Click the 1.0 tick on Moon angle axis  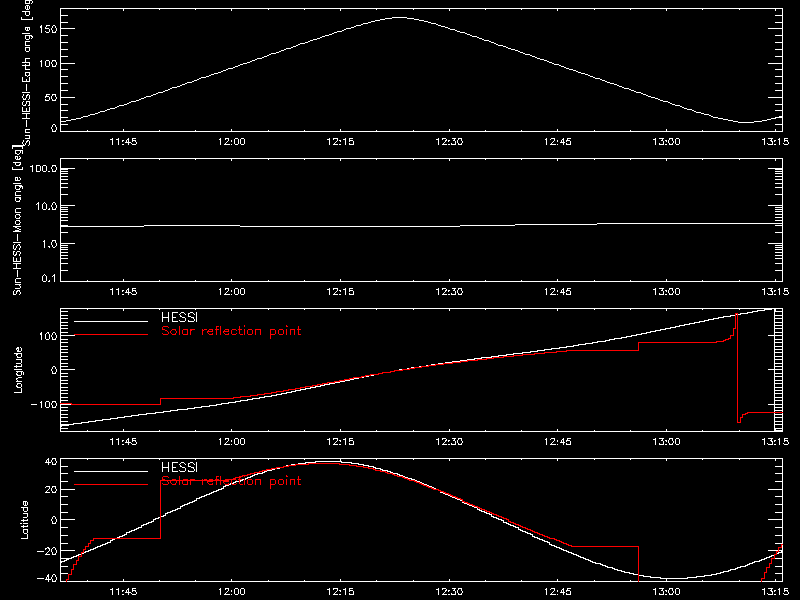coord(49,244)
